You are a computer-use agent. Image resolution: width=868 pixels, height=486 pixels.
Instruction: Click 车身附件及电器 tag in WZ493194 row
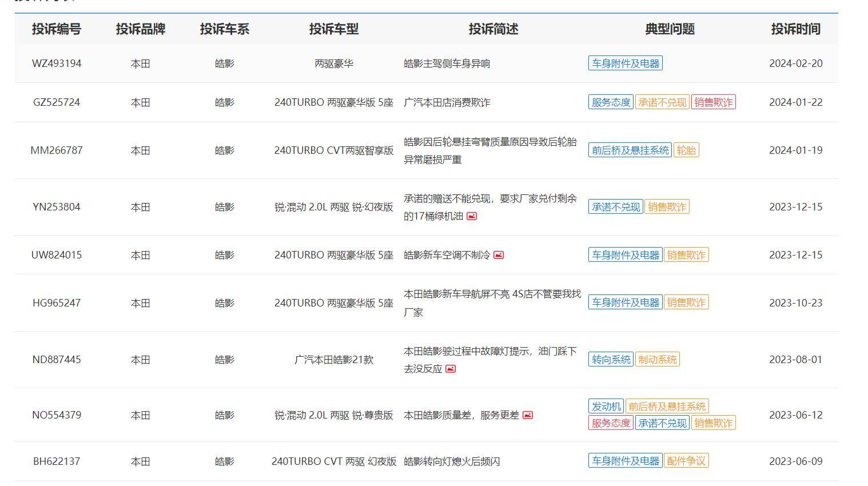[x=626, y=63]
